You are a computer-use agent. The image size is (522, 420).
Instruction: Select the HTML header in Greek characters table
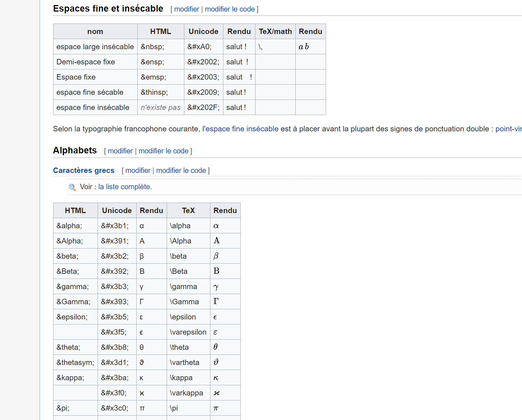(75, 210)
